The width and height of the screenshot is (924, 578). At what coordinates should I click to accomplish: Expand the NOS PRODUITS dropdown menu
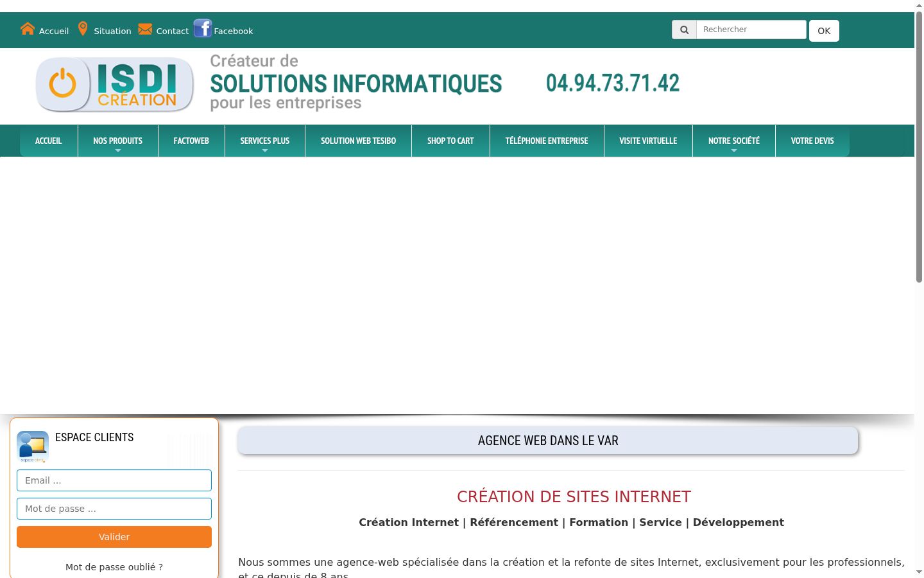[x=118, y=141]
